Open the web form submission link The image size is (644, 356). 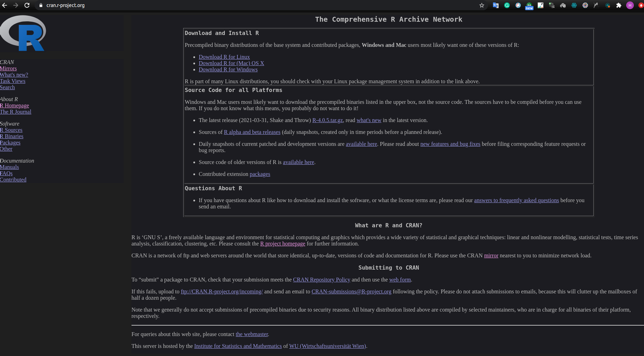[x=400, y=280]
